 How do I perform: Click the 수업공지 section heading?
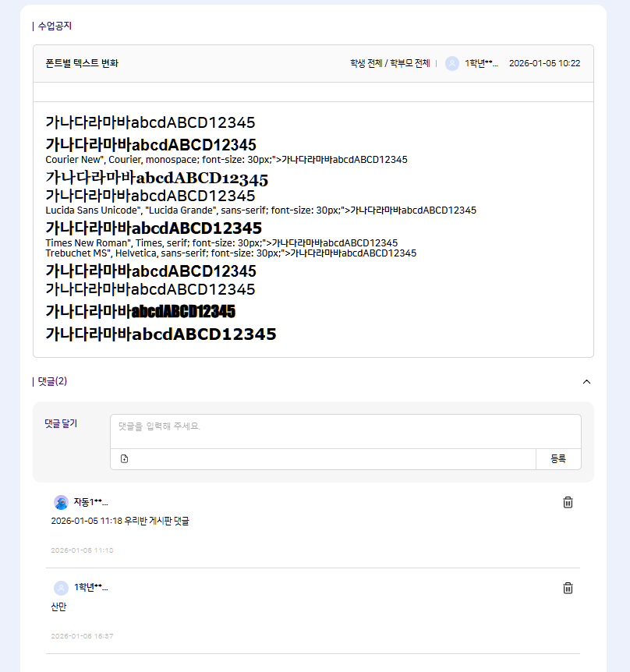coord(55,26)
